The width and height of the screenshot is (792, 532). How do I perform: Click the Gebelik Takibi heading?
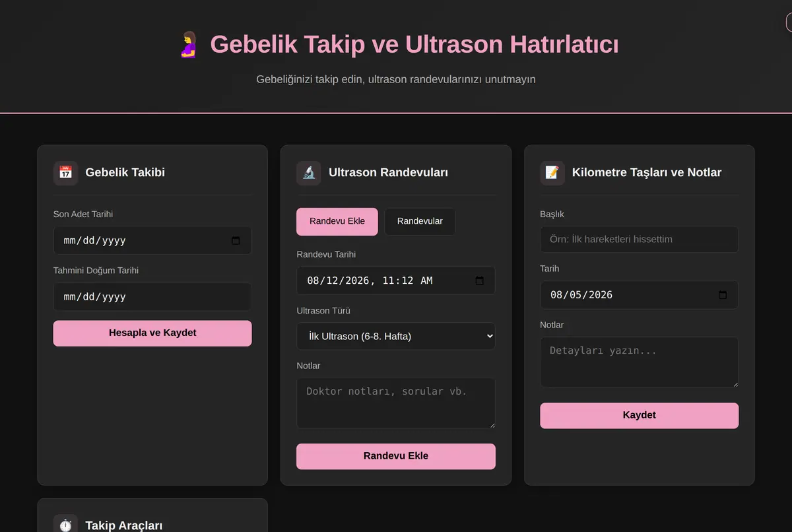(125, 173)
